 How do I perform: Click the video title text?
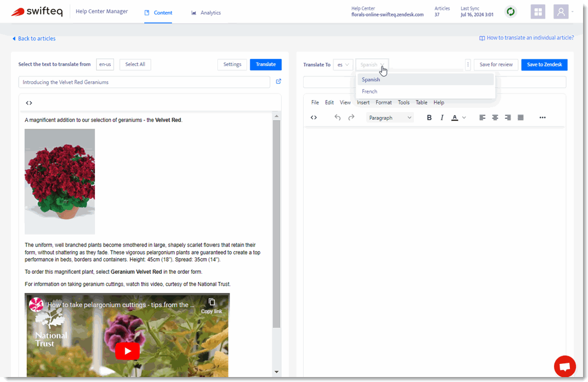pos(121,305)
